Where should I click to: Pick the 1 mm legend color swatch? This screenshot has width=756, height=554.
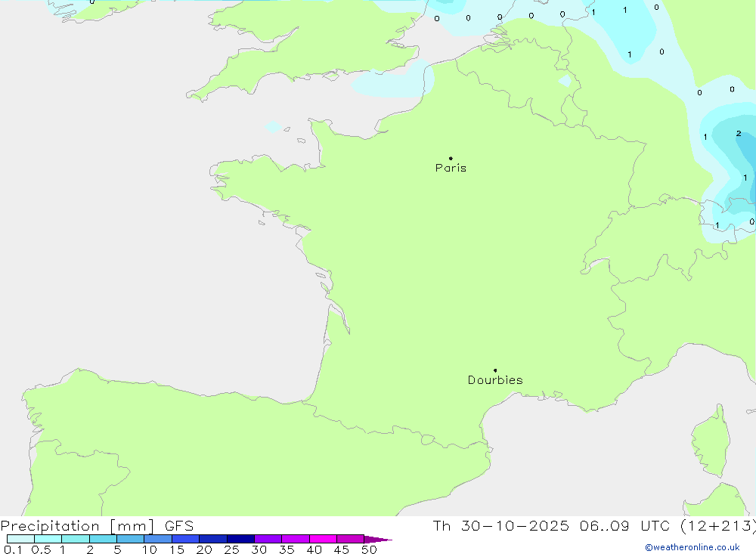pyautogui.click(x=75, y=539)
